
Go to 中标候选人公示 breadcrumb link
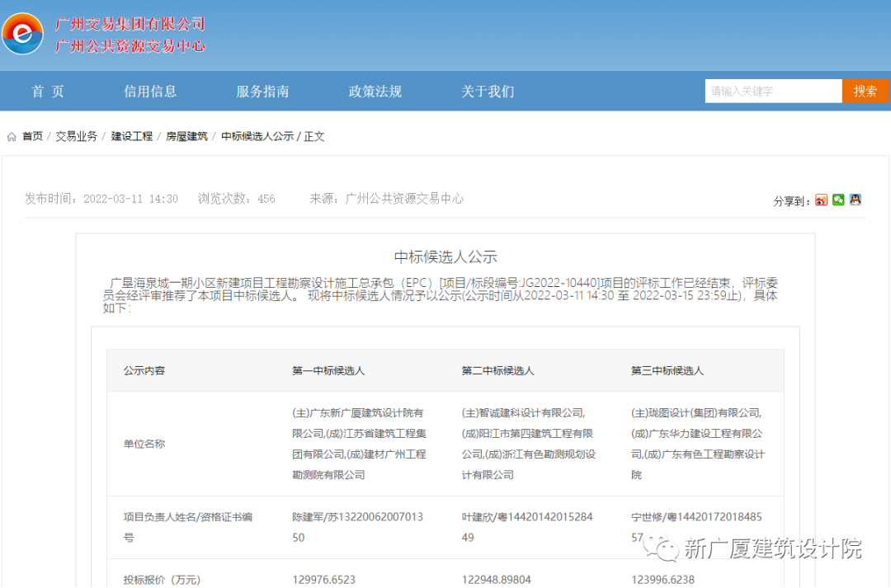coord(257,136)
